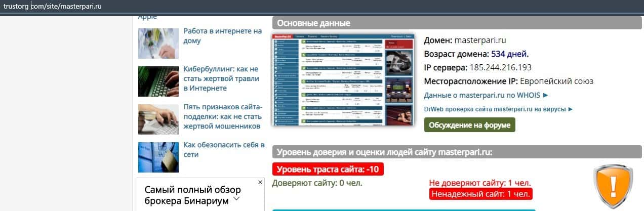Click the masterpari.ru site screenshot preview
This screenshot has height=211, width=644.
pyautogui.click(x=343, y=80)
